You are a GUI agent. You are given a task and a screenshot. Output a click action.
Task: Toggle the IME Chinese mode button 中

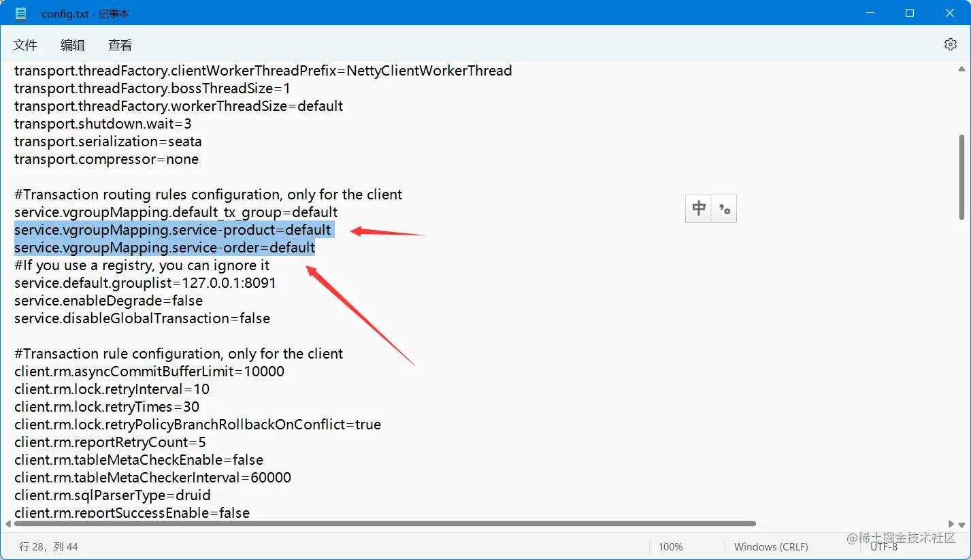pos(699,208)
